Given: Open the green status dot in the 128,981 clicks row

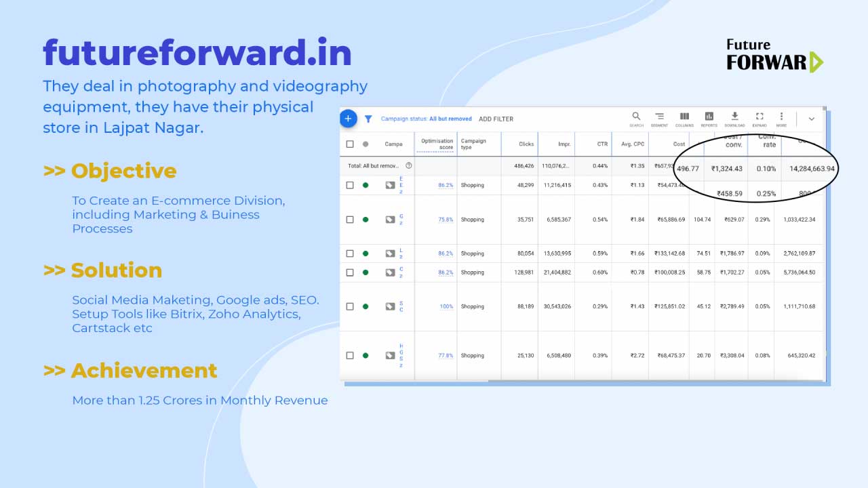Looking at the screenshot, I should pos(366,272).
